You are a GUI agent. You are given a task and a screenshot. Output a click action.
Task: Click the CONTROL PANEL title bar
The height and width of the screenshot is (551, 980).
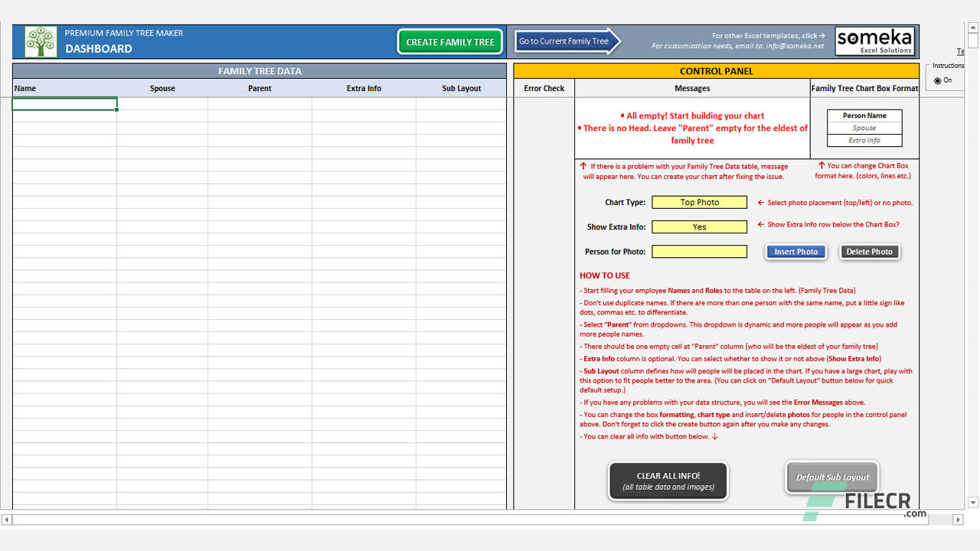[717, 71]
